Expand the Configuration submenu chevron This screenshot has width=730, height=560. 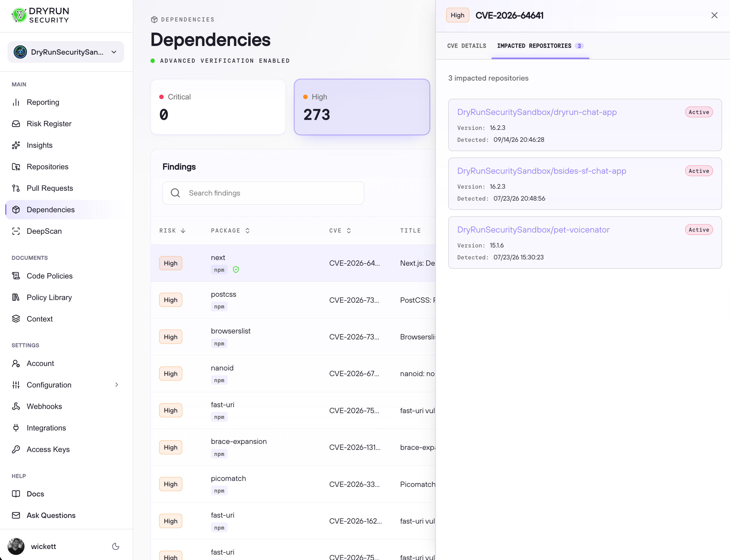click(116, 385)
